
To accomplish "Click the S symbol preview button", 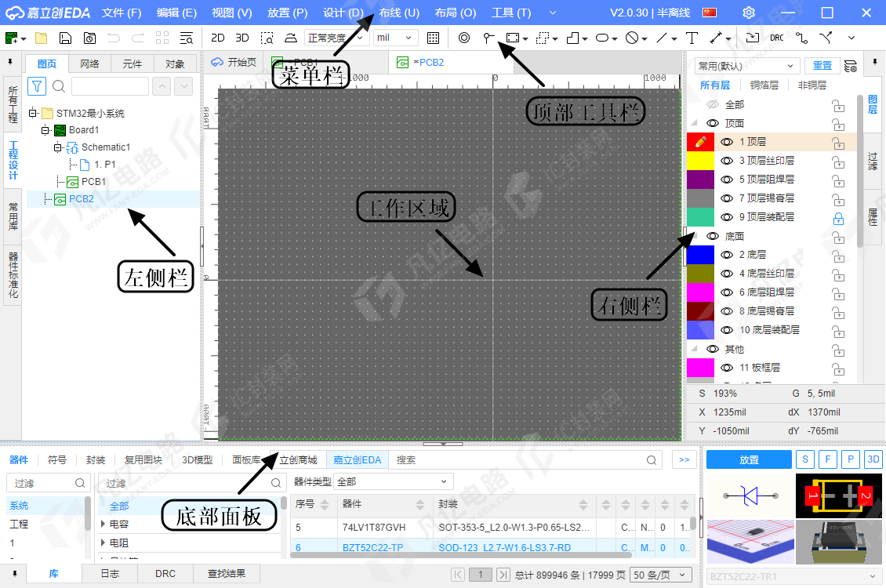I will (x=805, y=459).
